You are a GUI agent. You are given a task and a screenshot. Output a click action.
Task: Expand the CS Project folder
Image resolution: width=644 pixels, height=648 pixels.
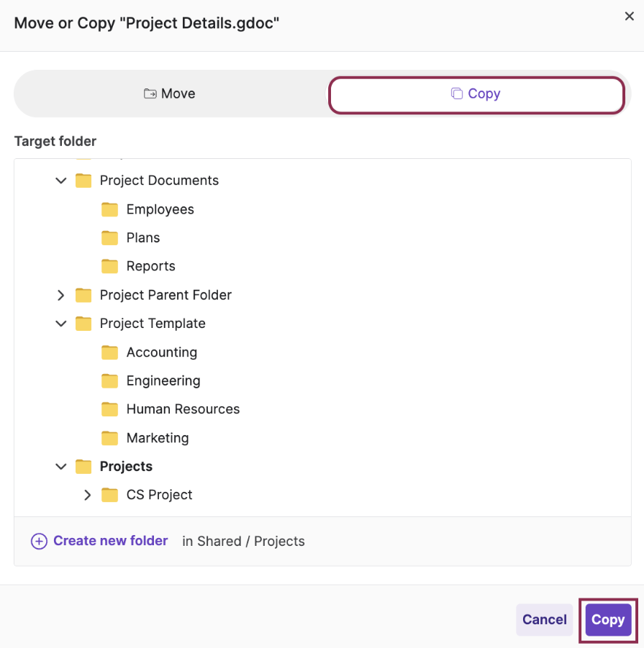(87, 494)
